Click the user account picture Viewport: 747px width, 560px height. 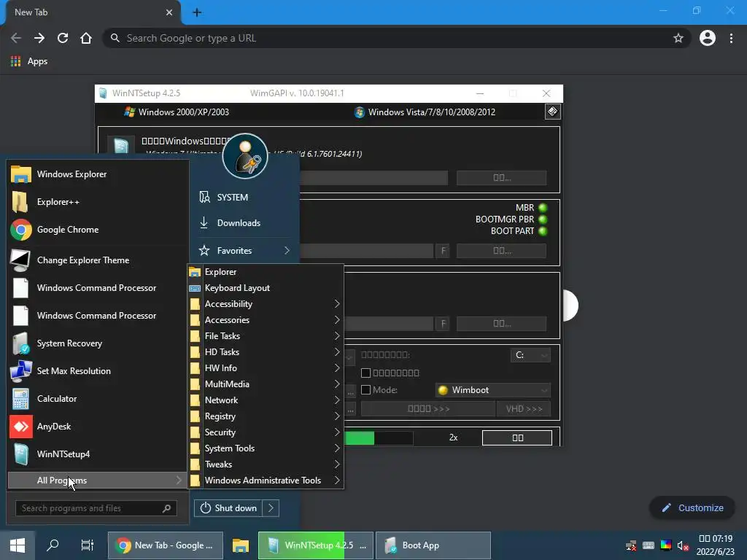[x=245, y=156]
